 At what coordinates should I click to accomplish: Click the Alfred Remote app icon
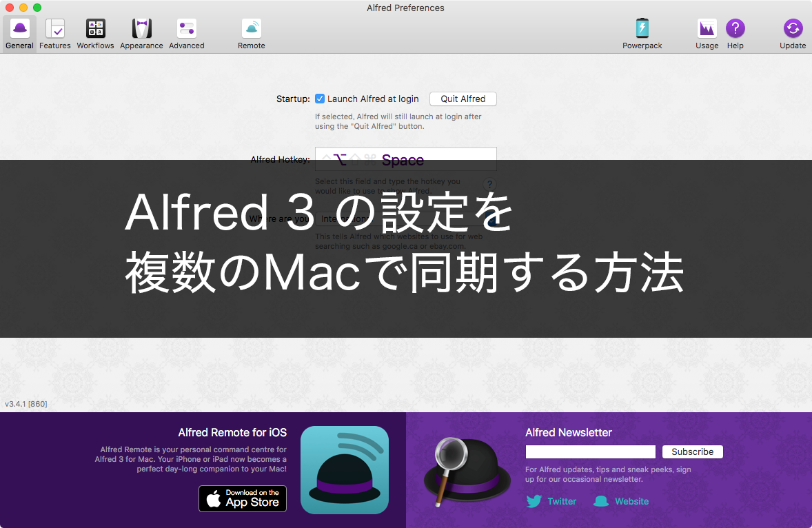[x=345, y=470]
